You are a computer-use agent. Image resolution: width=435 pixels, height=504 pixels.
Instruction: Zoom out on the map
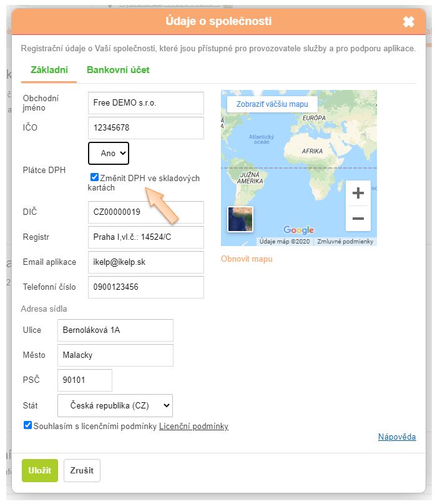(x=358, y=219)
